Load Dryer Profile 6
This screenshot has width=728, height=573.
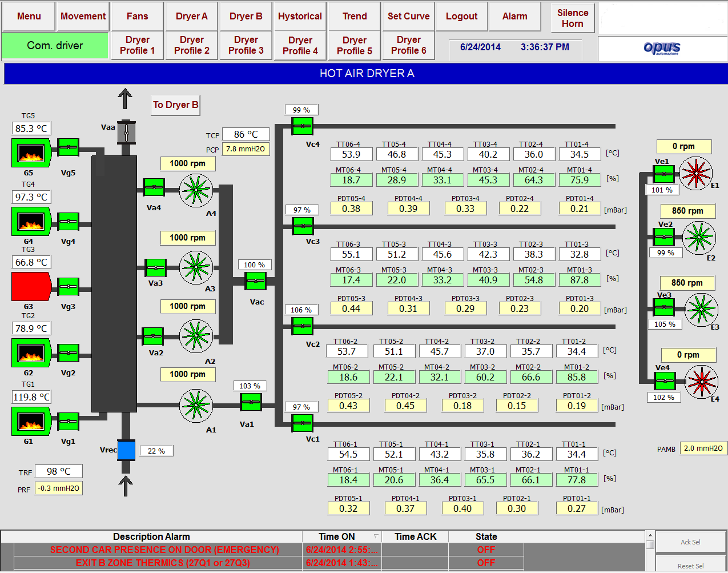point(409,45)
